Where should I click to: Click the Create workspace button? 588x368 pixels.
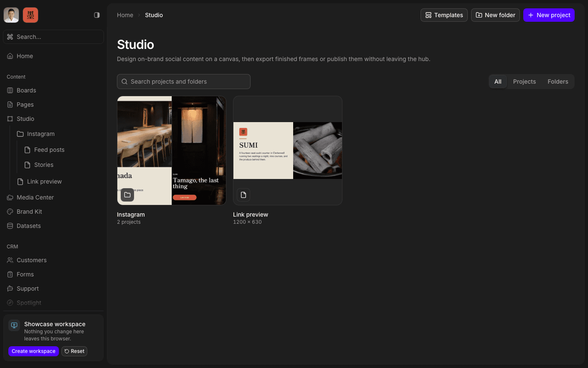[33, 351]
